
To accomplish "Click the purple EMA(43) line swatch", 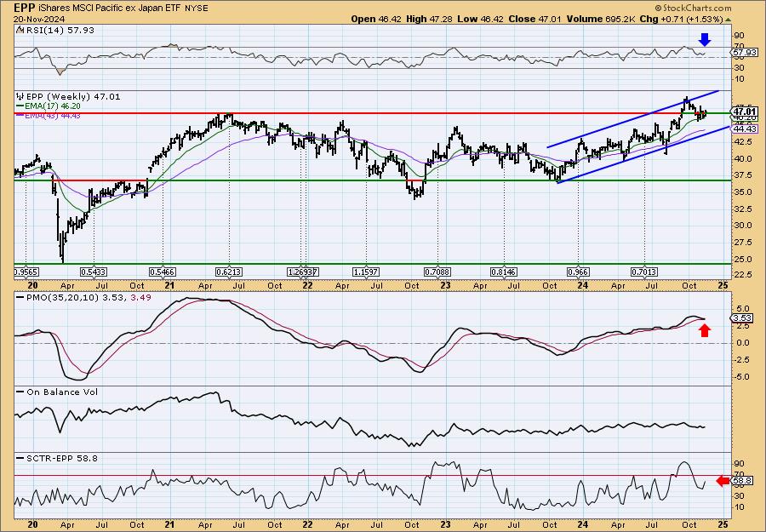I will 20,116.
